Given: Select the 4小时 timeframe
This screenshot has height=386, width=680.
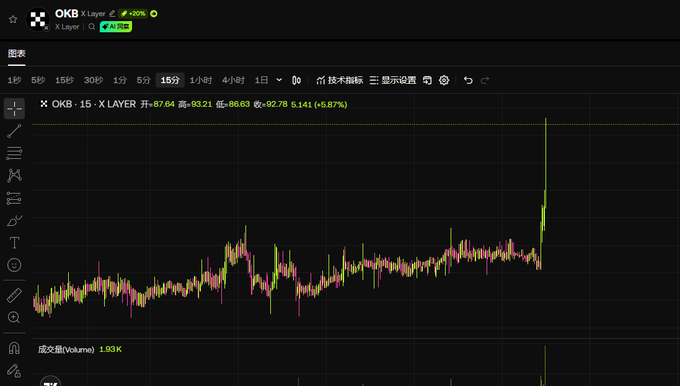Looking at the screenshot, I should click(233, 80).
